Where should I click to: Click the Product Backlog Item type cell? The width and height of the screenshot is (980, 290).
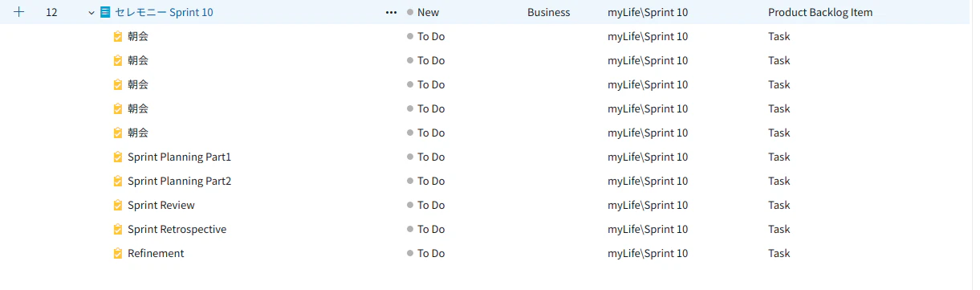(820, 12)
